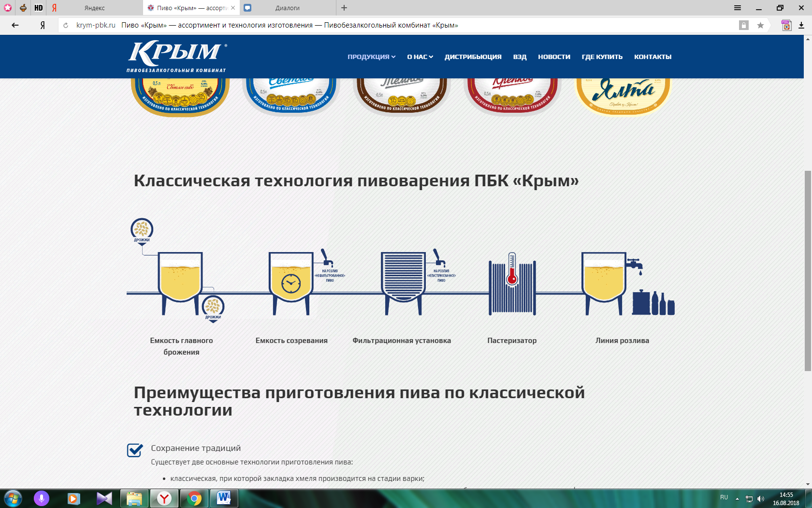Click the filtration unit icon
The image size is (812, 508).
click(x=403, y=283)
